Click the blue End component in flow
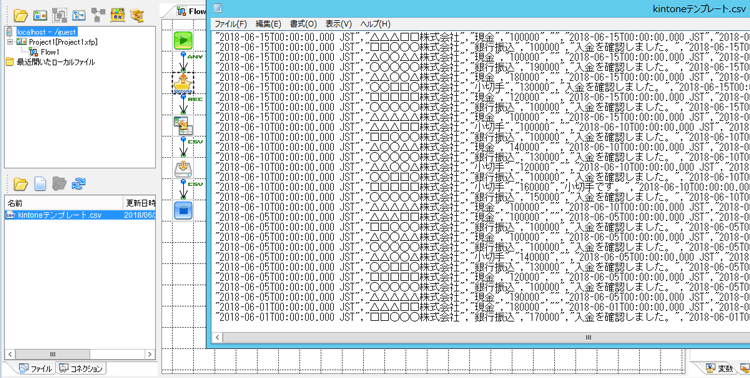750x378 pixels. (x=183, y=210)
